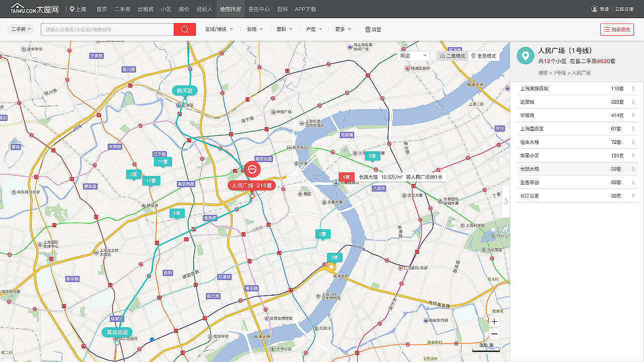Open the 上海滩新昌城 row
This screenshot has height=362, width=644.
pos(577,88)
